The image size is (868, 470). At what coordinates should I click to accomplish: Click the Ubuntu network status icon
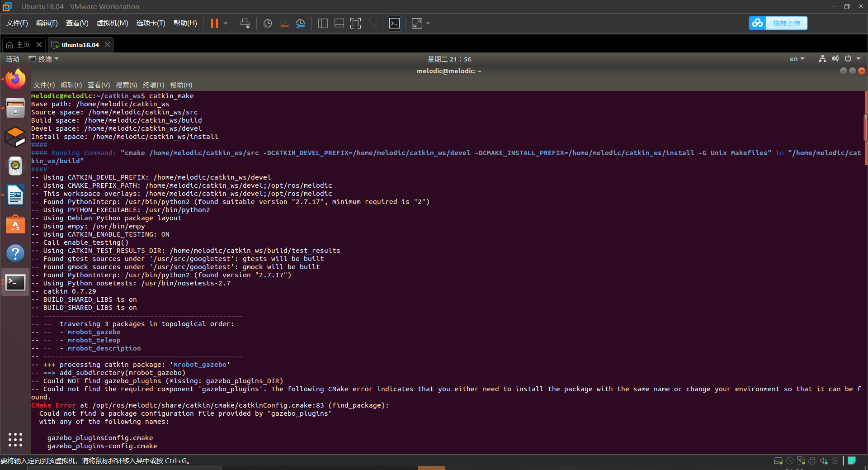click(822, 59)
